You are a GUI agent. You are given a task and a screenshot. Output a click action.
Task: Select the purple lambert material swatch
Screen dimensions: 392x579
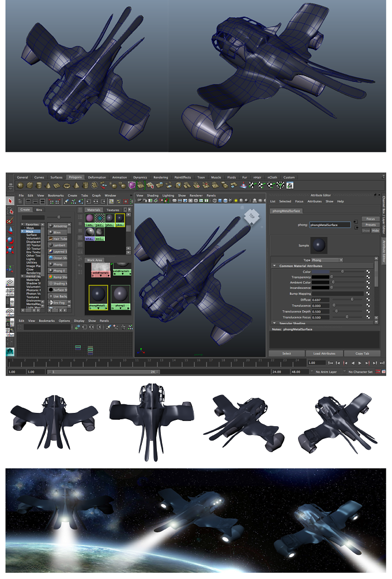tap(90, 220)
